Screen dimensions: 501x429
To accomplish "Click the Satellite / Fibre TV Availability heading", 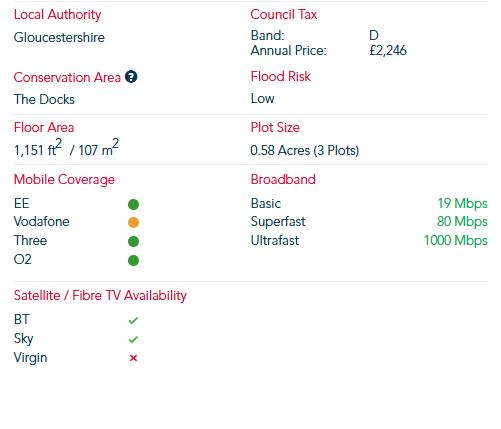I will pyautogui.click(x=100, y=295).
